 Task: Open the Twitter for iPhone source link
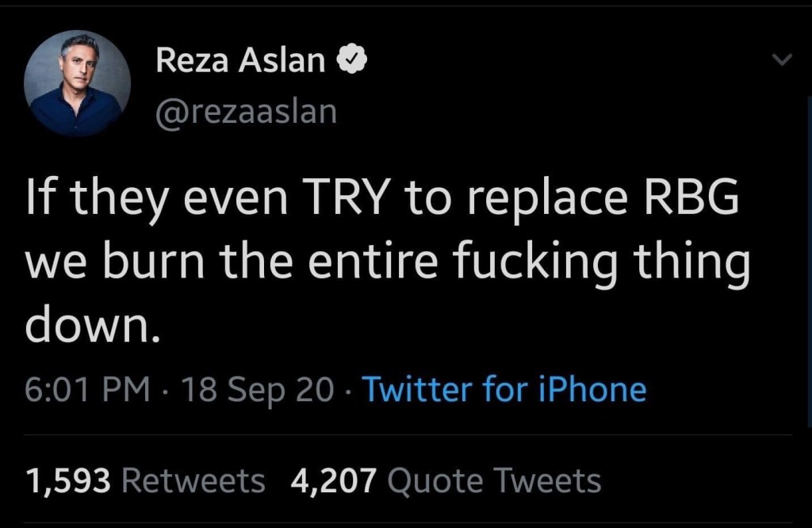click(x=504, y=390)
